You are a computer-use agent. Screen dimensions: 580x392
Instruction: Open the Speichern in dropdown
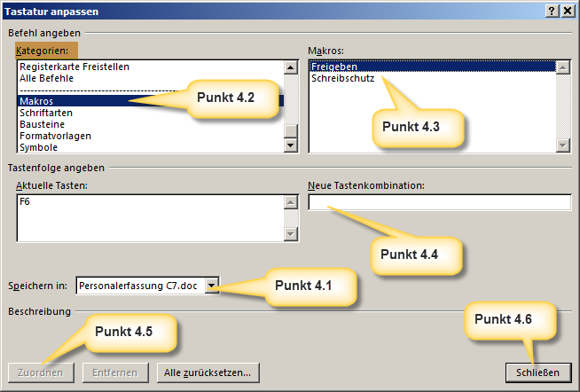[212, 286]
